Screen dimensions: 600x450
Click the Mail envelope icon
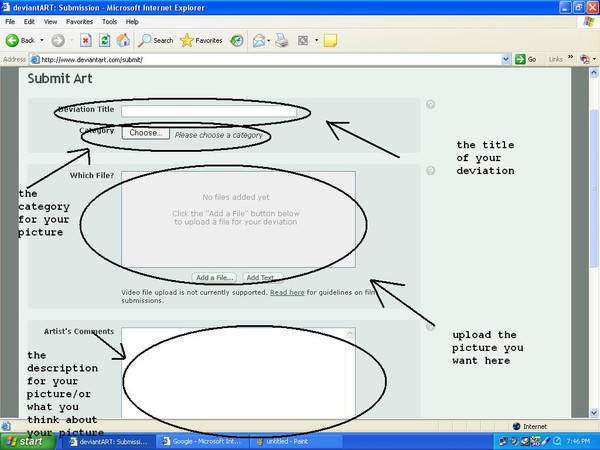259,40
